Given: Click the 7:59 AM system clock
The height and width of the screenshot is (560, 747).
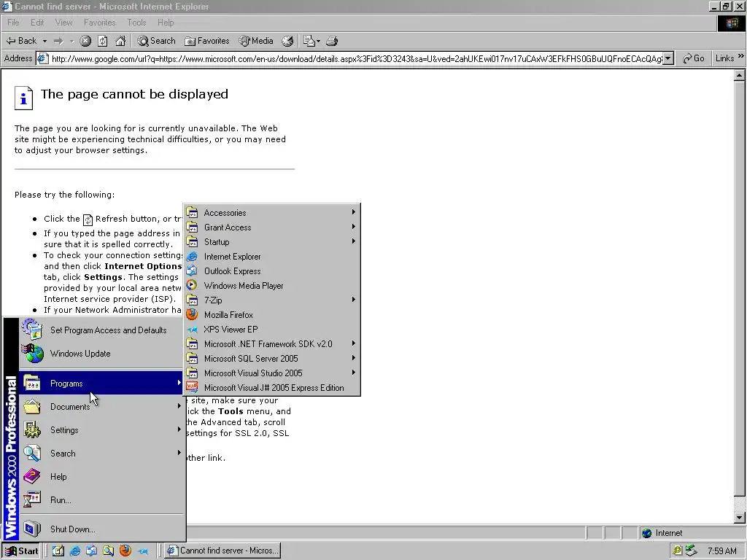Looking at the screenshot, I should click(x=721, y=551).
